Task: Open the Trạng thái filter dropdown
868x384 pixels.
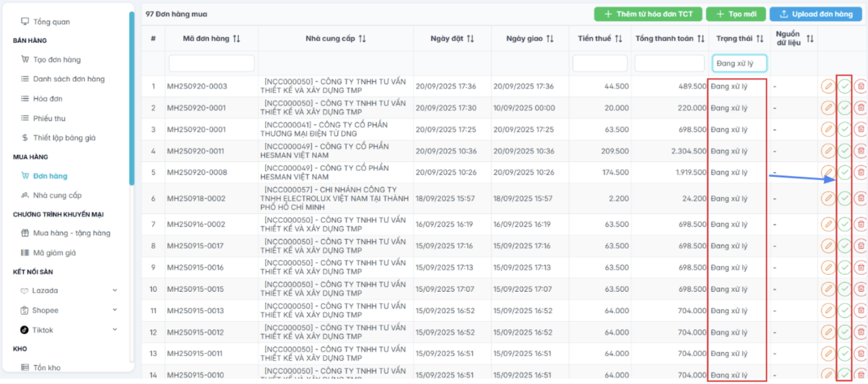Action: pyautogui.click(x=739, y=63)
